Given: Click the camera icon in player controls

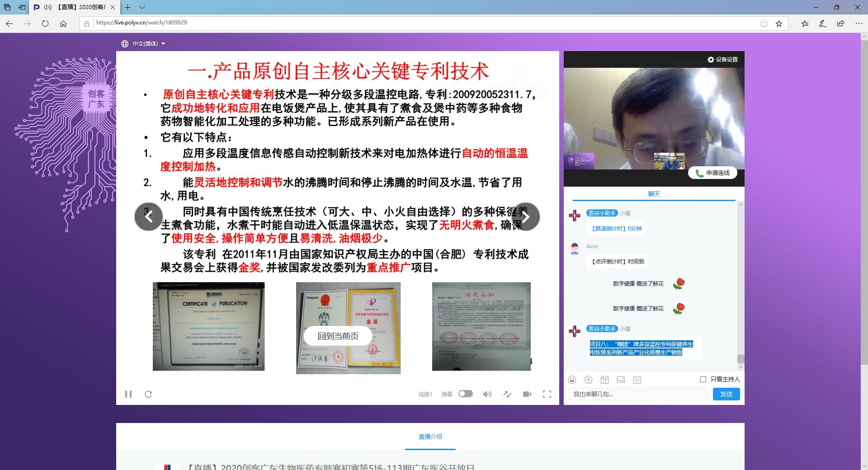Looking at the screenshot, I should coord(527,394).
